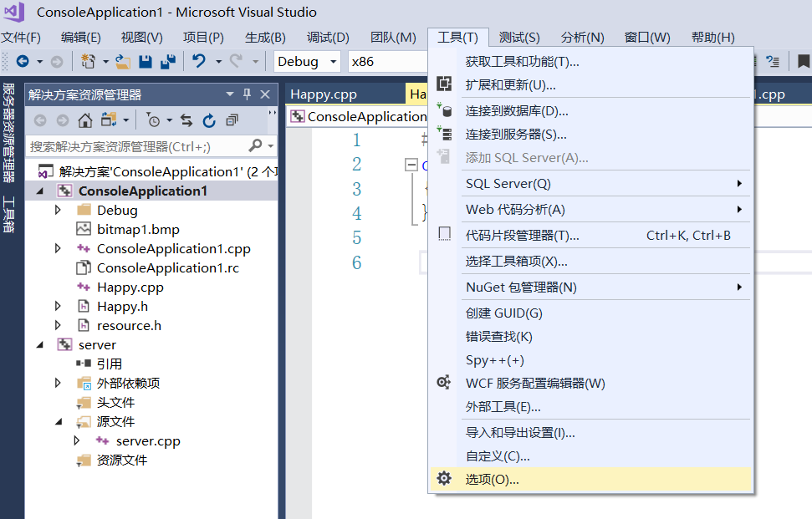This screenshot has width=812, height=519.
Task: Select 选项(O)... in Tools menu
Action: point(590,479)
